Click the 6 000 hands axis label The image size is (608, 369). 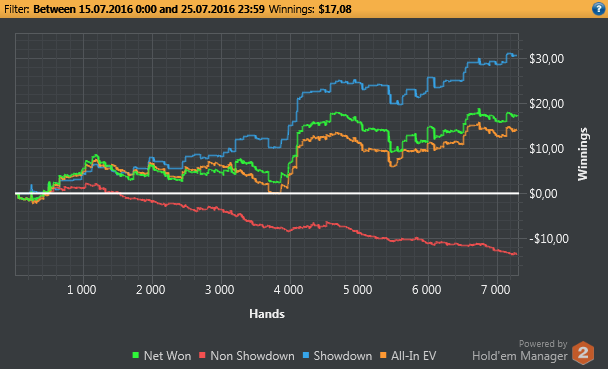[427, 290]
